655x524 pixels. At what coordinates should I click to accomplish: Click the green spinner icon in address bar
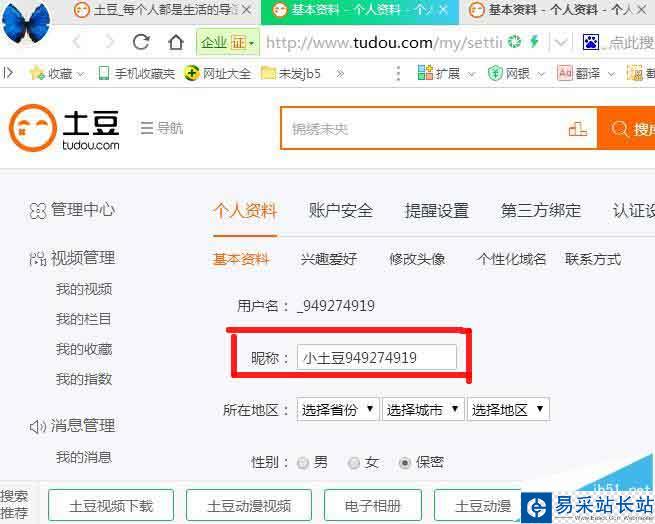tap(515, 42)
